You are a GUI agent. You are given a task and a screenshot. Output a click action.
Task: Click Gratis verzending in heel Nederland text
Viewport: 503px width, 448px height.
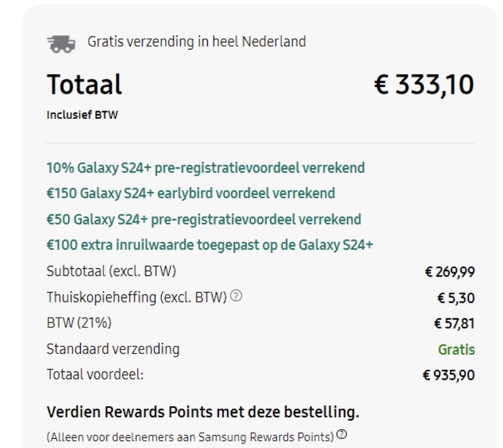point(197,42)
